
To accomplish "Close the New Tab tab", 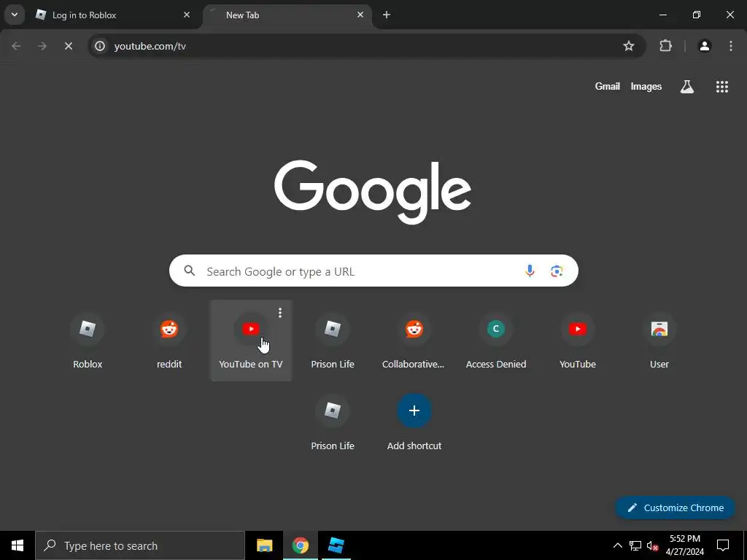I will pos(360,15).
